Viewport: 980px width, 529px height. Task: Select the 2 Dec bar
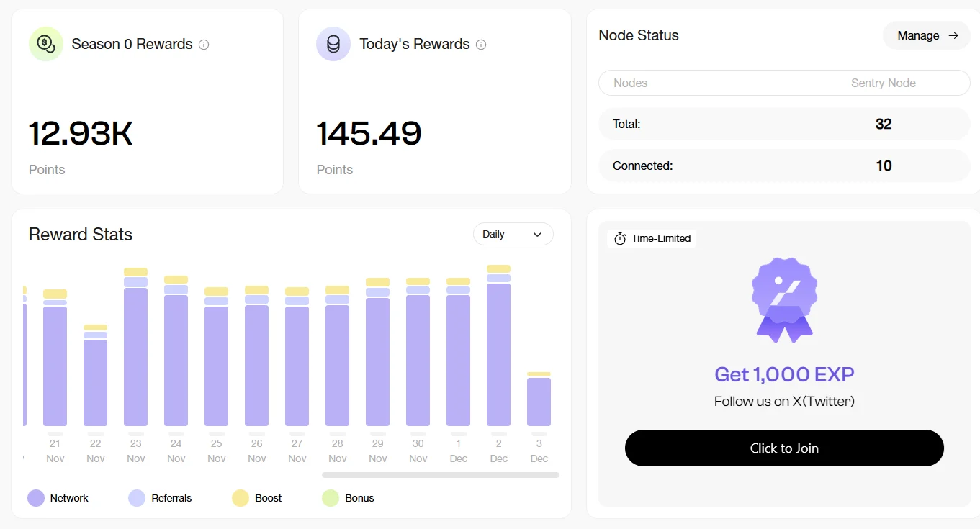[x=499, y=345]
